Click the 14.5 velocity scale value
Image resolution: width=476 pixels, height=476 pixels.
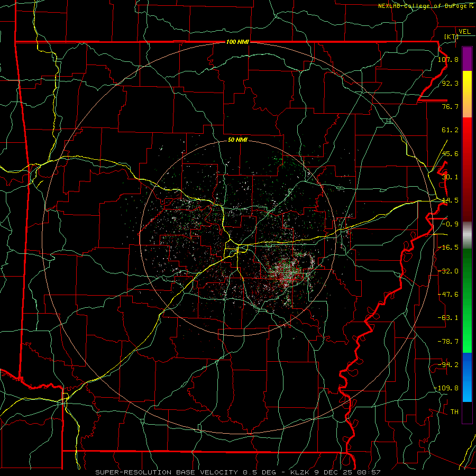coord(450,200)
